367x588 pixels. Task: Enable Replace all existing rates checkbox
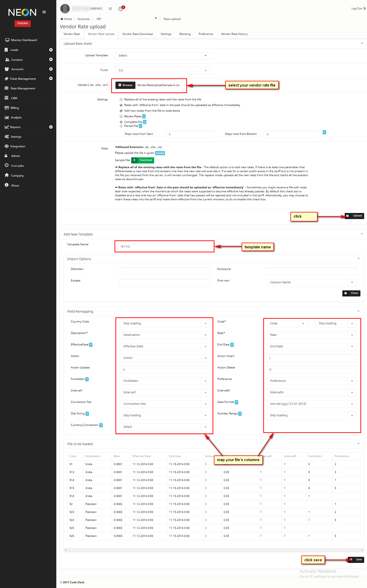pyautogui.click(x=121, y=99)
